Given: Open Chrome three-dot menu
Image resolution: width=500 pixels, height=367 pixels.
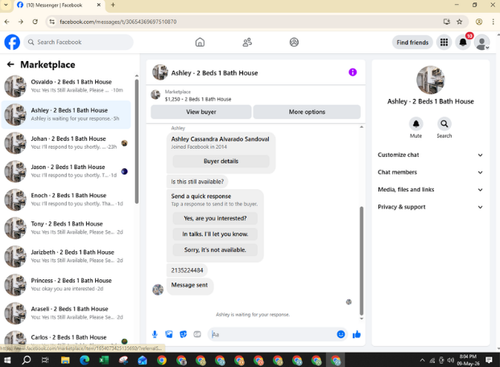Looking at the screenshot, I should pos(493,22).
